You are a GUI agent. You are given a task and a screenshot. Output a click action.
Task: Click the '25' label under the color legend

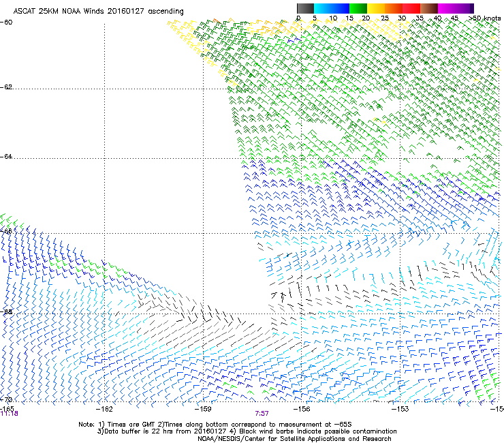(384, 18)
